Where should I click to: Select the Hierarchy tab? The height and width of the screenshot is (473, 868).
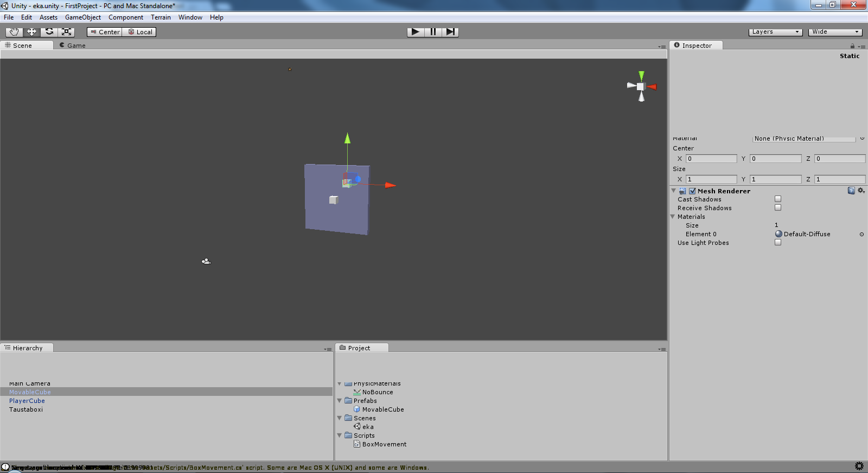tap(27, 348)
